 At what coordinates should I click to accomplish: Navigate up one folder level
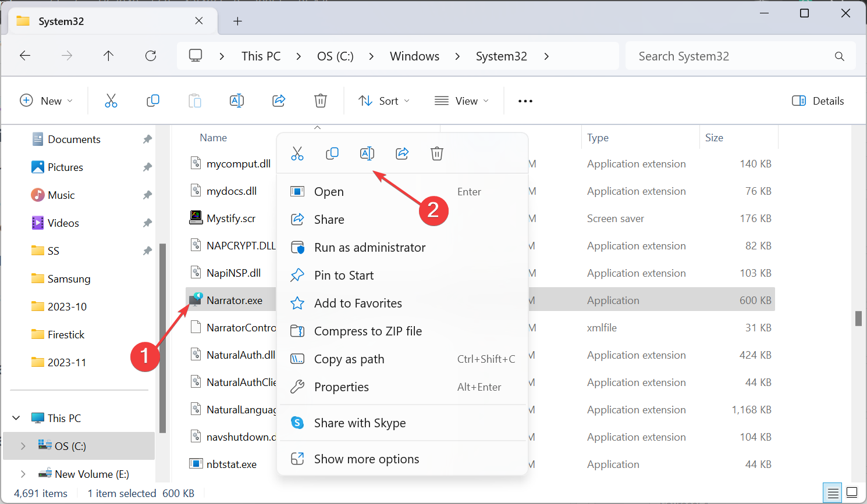(x=108, y=56)
